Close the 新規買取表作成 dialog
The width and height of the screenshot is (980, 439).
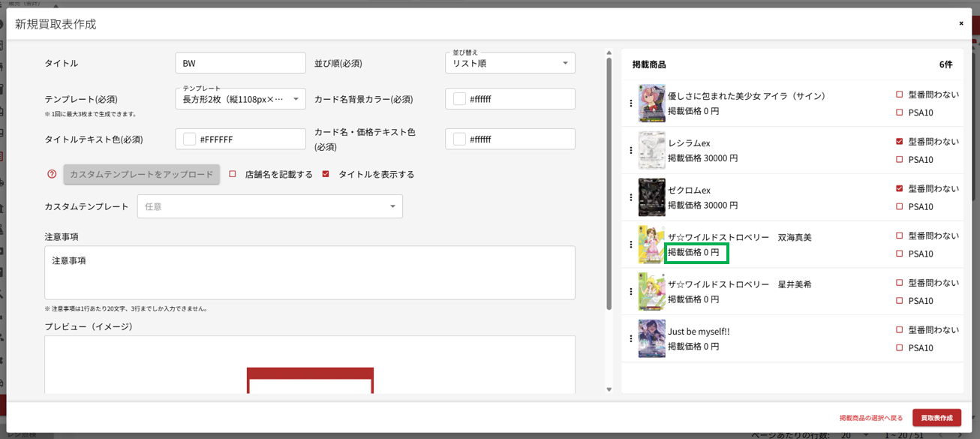pos(960,23)
